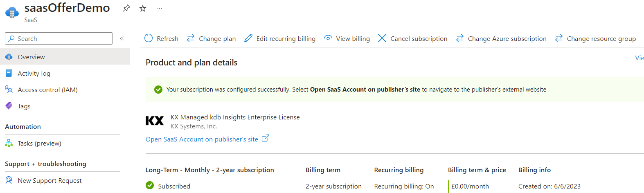
Task: Mark saasOfferDemo as favorite with star
Action: (x=143, y=8)
